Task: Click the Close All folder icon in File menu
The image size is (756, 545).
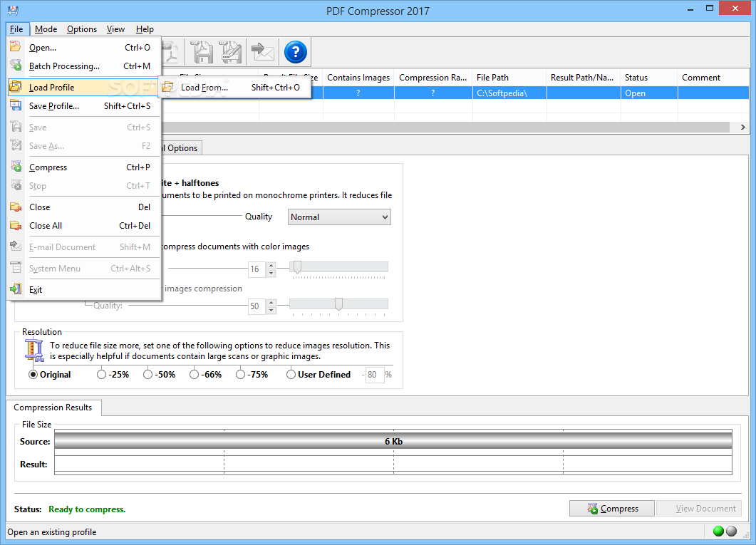Action: click(16, 226)
